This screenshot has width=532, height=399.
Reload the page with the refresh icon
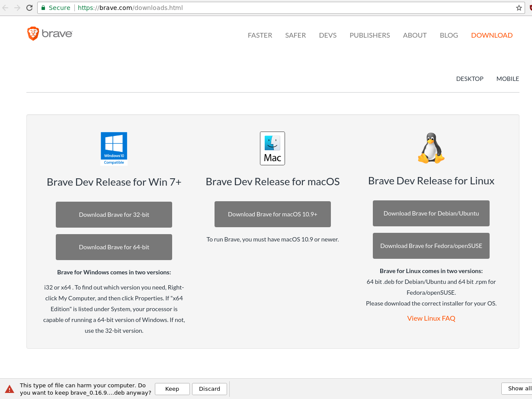tap(29, 8)
